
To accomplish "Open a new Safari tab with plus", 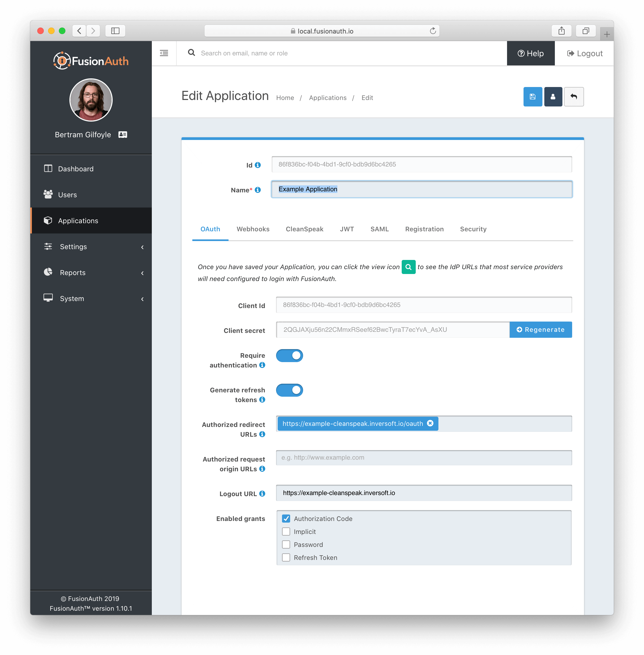I will coord(607,34).
